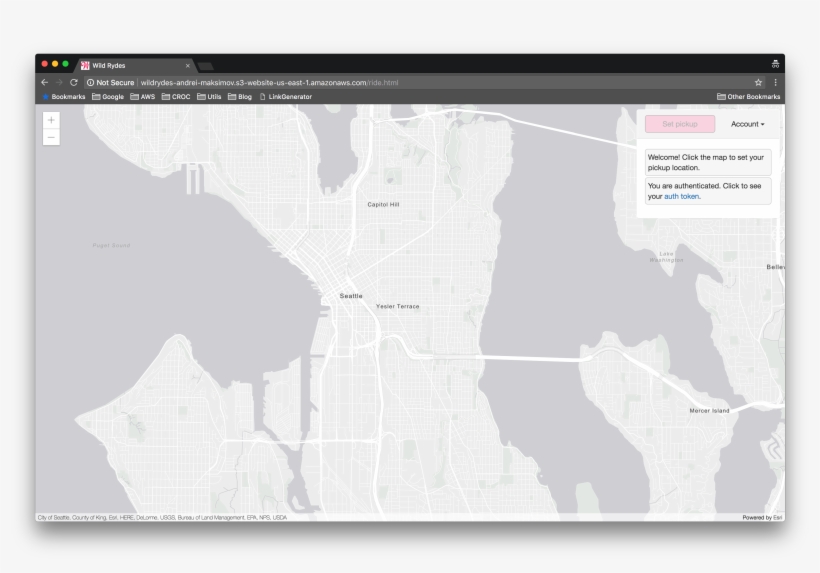This screenshot has width=820, height=573.
Task: View Not Secure site info
Action: [110, 82]
